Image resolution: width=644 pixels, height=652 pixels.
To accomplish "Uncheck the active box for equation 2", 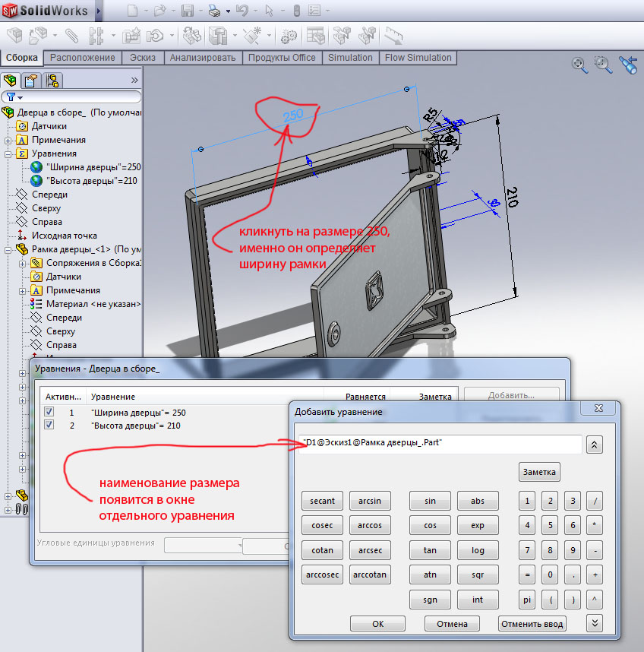I will pos(49,426).
